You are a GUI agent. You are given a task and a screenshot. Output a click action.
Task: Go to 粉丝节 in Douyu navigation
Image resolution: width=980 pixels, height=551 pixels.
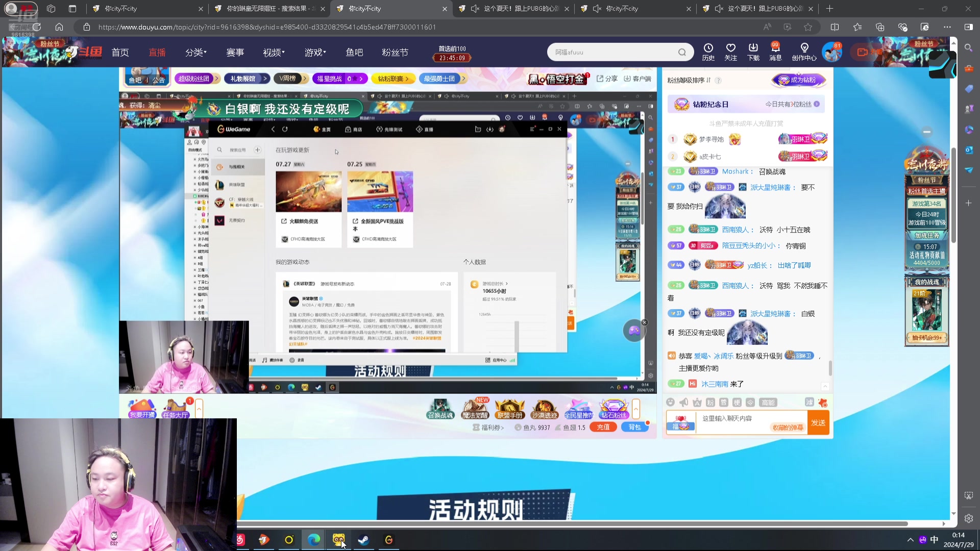tap(395, 52)
